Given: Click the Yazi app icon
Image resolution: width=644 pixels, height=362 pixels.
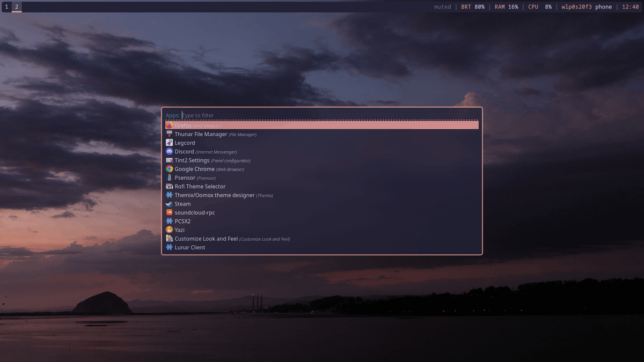Looking at the screenshot, I should 169,230.
